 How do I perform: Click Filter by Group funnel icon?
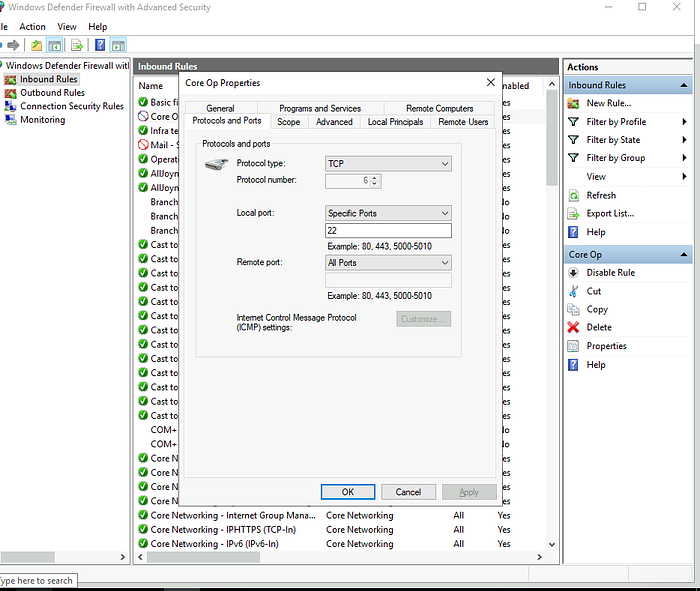[x=573, y=158]
